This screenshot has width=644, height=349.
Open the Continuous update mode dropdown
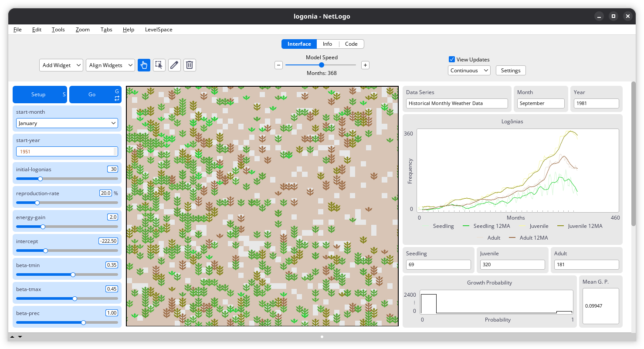point(469,71)
